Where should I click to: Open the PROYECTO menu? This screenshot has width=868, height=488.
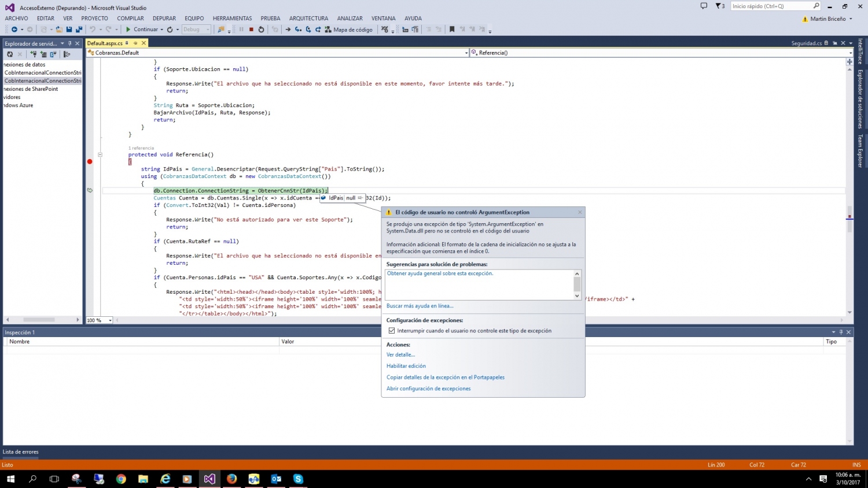95,19
